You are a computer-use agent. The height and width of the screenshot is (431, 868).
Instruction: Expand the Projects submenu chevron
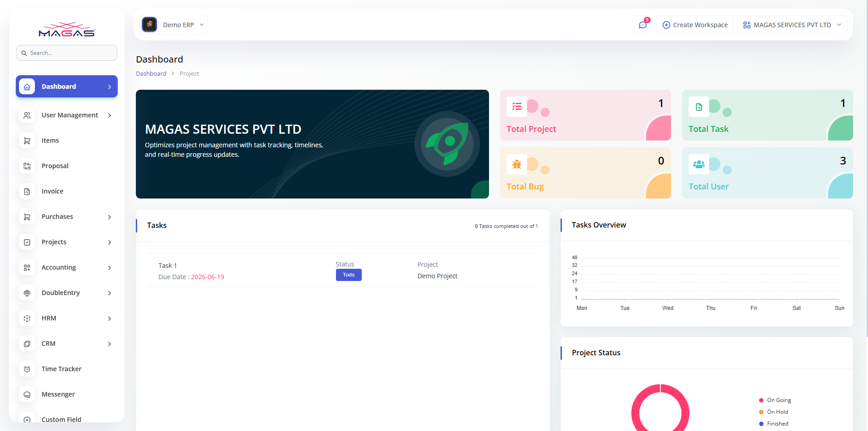pyautogui.click(x=110, y=242)
